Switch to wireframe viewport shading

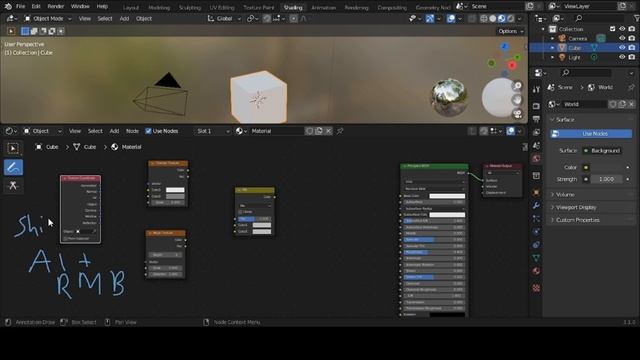[484, 19]
